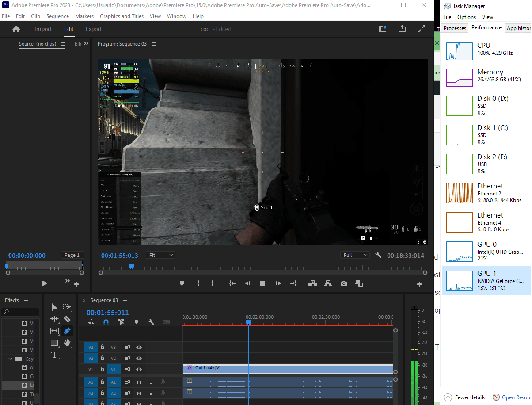Click the Extract icon in transport controls
Viewport: 532px width, 405px height.
click(x=328, y=283)
